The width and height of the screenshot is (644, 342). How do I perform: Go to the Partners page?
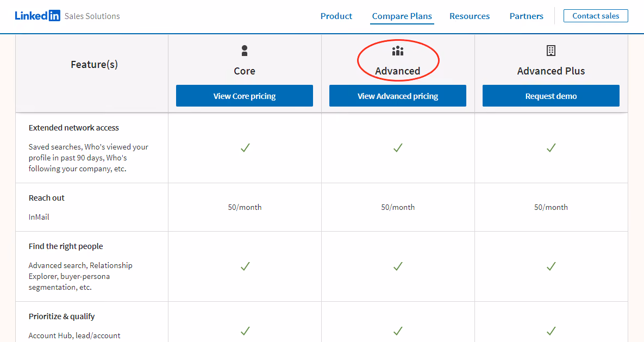527,16
